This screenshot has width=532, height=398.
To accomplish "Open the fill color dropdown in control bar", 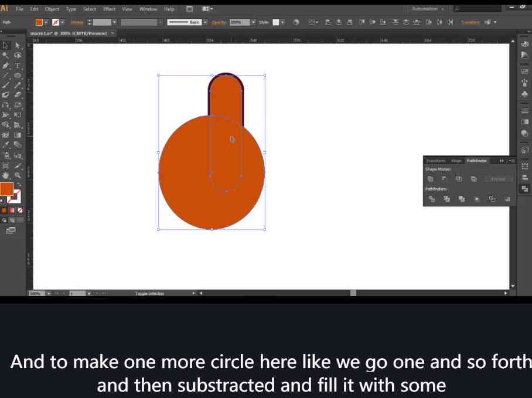I will [x=46, y=22].
